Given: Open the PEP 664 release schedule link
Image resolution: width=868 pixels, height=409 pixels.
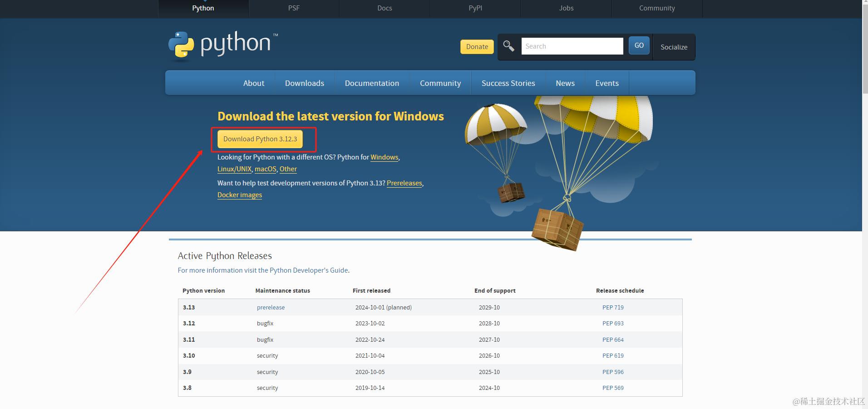Looking at the screenshot, I should tap(613, 340).
